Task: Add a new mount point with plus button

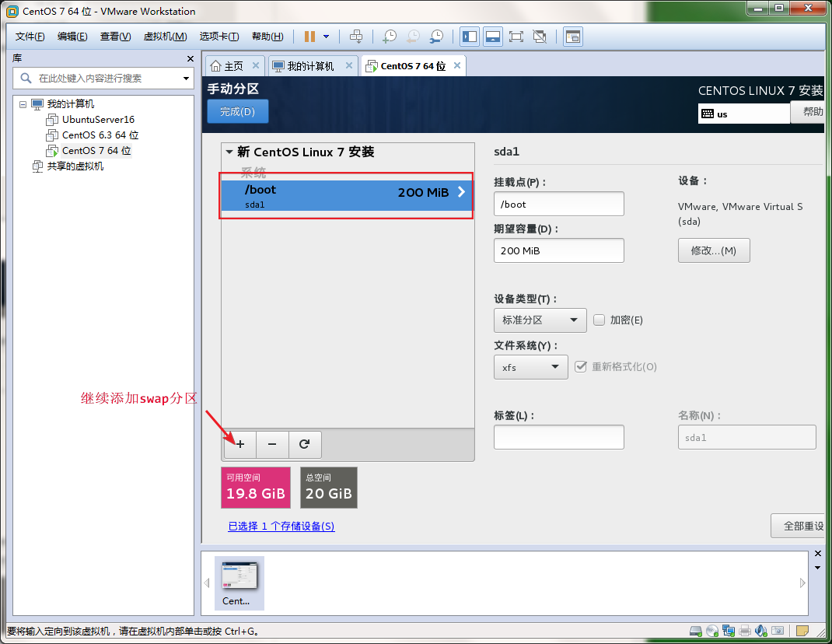Action: pos(239,444)
